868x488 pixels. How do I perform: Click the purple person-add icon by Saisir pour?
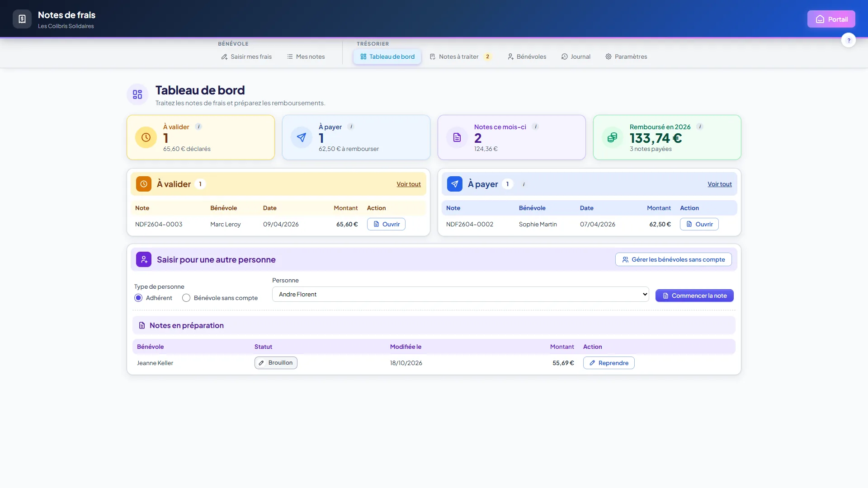144,259
